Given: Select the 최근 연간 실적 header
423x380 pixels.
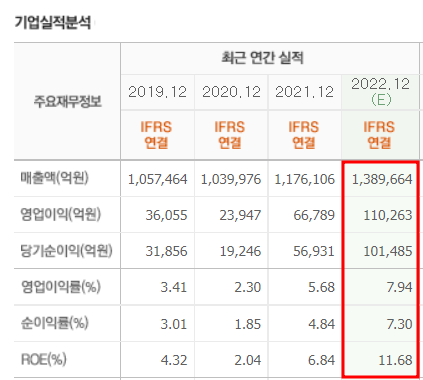Looking at the screenshot, I should [262, 58].
